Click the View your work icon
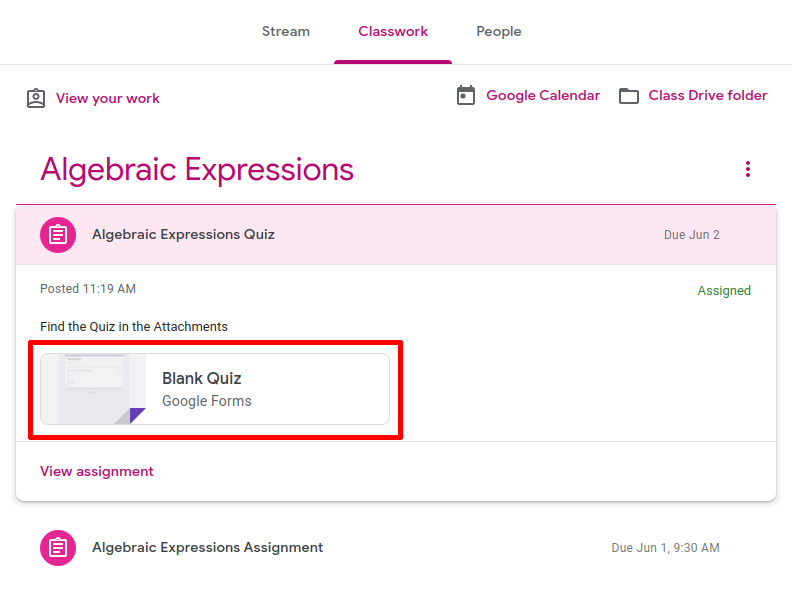 [x=36, y=98]
